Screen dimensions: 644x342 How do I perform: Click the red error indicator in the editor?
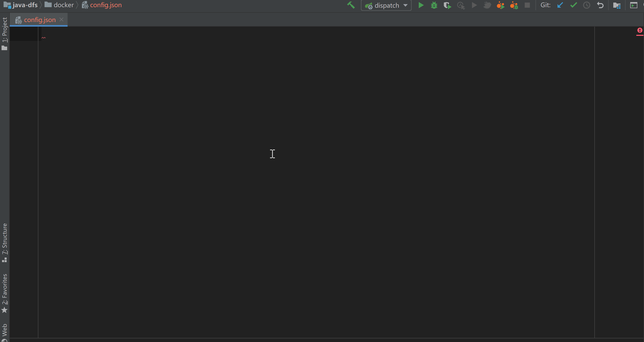pyautogui.click(x=640, y=30)
